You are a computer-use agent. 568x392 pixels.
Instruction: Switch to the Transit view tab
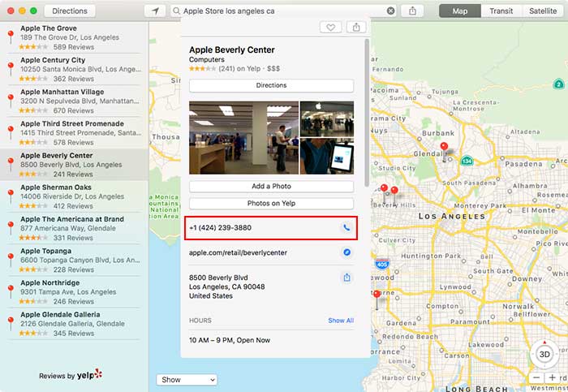[501, 11]
